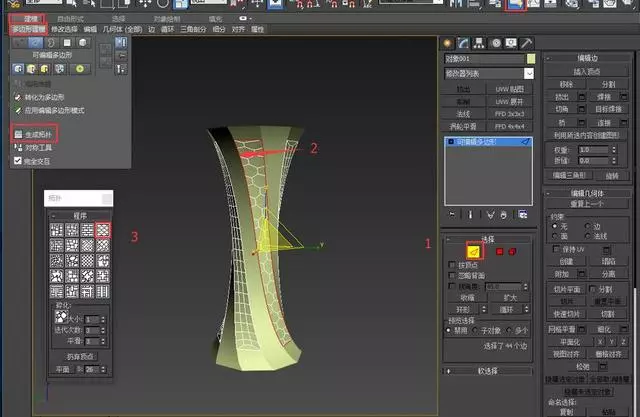Choose the highlighted honeycomb topology pattern
This screenshot has width=640, height=417.
click(103, 230)
